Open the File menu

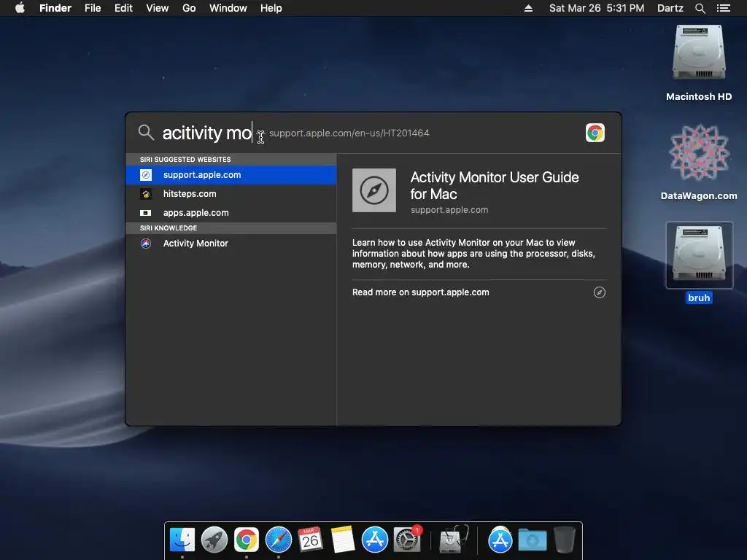tap(93, 8)
